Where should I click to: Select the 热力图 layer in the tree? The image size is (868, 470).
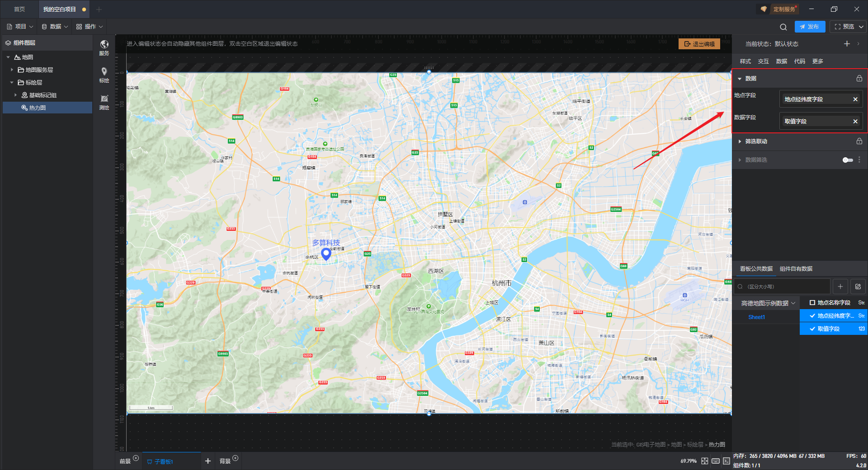[x=47, y=108]
